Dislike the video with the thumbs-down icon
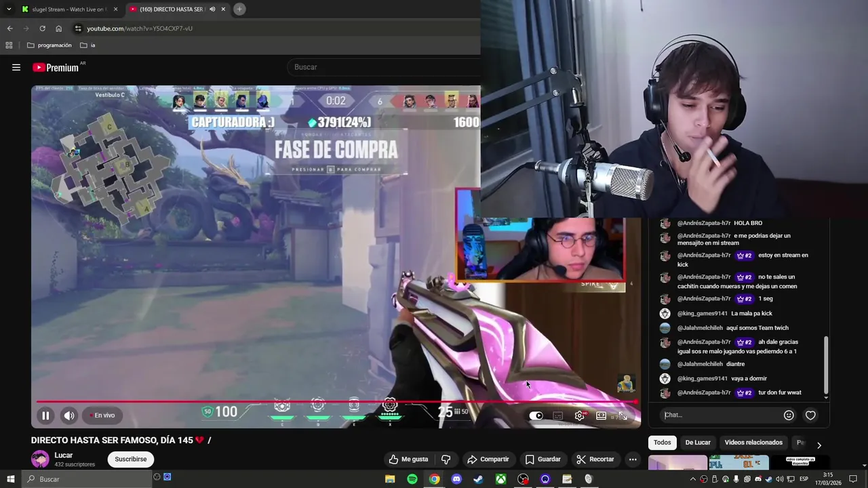The height and width of the screenshot is (488, 868). 446,459
